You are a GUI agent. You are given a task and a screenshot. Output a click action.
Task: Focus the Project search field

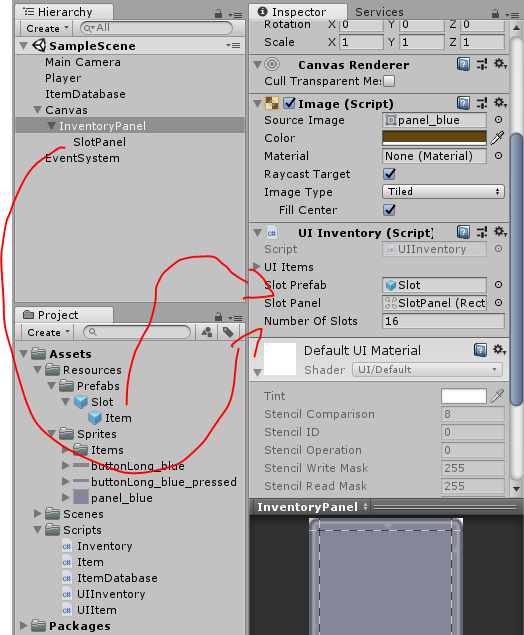(137, 332)
